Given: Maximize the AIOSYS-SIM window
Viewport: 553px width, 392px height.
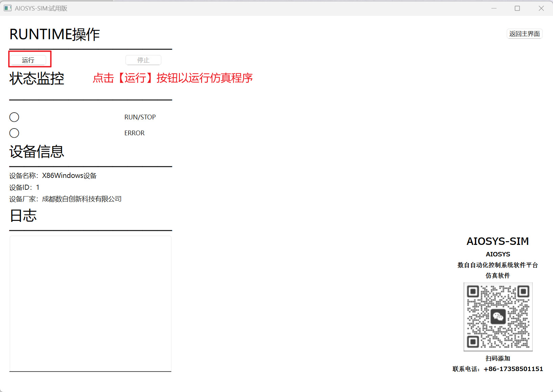Looking at the screenshot, I should (x=517, y=8).
